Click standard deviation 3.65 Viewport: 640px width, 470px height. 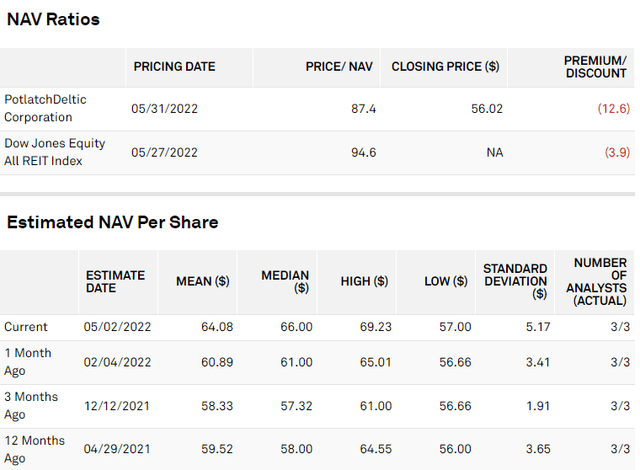pyautogui.click(x=538, y=449)
